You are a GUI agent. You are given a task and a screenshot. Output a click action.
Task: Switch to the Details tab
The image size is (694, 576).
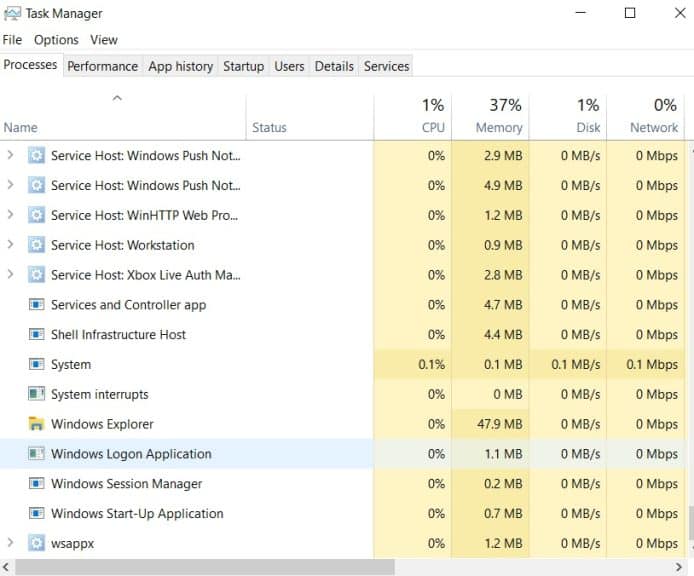pyautogui.click(x=334, y=66)
